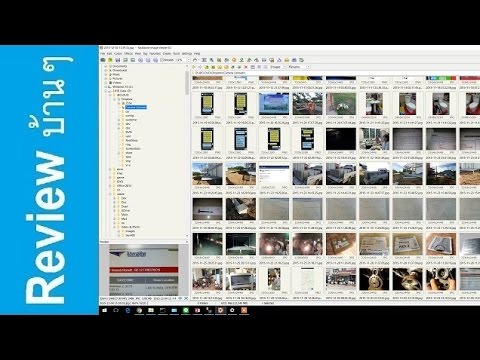The image size is (480, 360).
Task: Select the blue-sky billboard thumbnail
Action: (x=274, y=104)
